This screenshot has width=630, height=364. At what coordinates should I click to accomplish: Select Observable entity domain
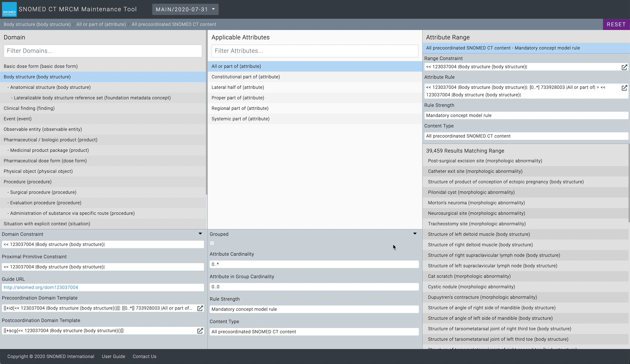103,129
